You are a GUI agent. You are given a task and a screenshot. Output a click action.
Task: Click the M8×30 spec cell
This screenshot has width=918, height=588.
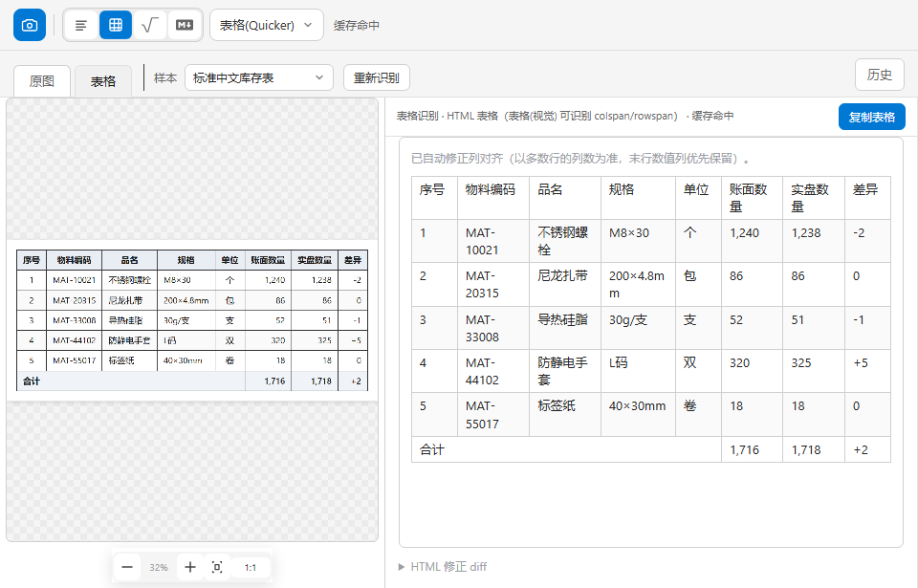(638, 241)
